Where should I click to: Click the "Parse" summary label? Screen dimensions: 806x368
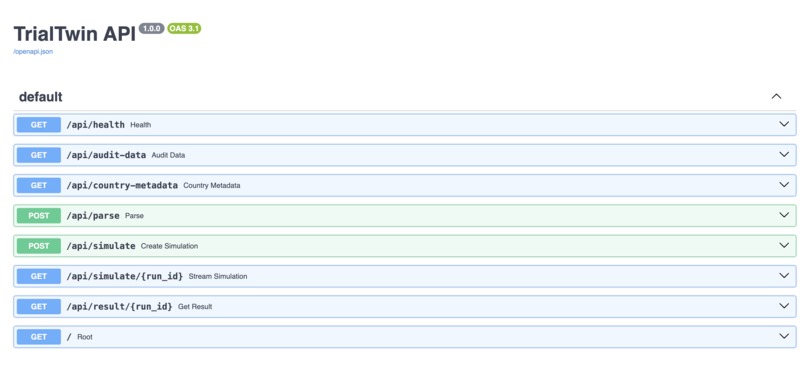pos(134,216)
